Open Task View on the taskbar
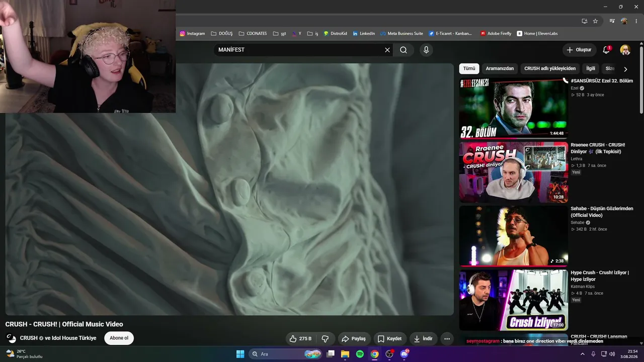644x362 pixels. 331,354
